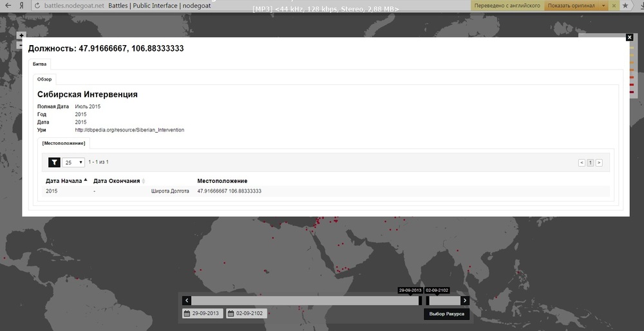Click the filter funnel icon

54,162
